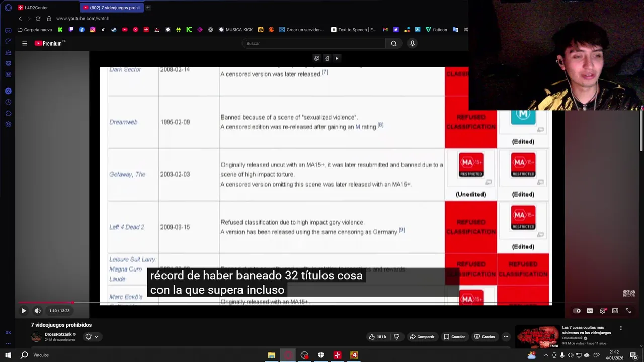Viewport: 644px width, 362px height.
Task: Open a new browser tab
Action: click(x=148, y=8)
